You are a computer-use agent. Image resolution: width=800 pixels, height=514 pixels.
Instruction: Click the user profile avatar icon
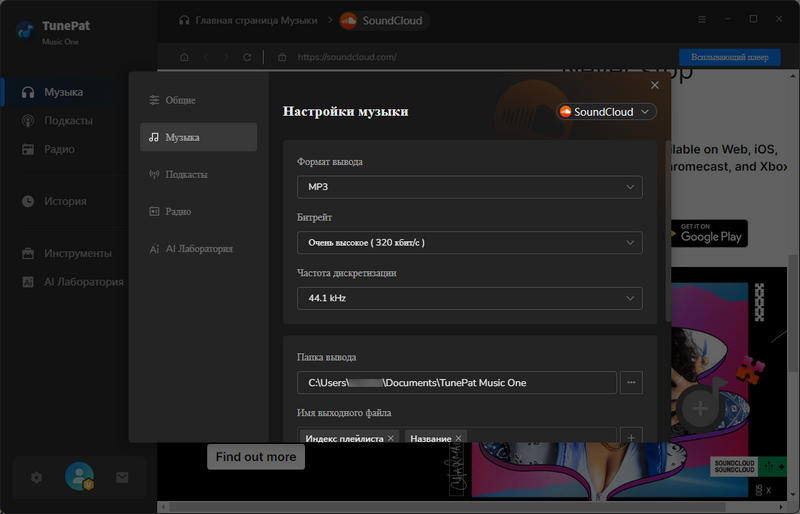point(79,478)
